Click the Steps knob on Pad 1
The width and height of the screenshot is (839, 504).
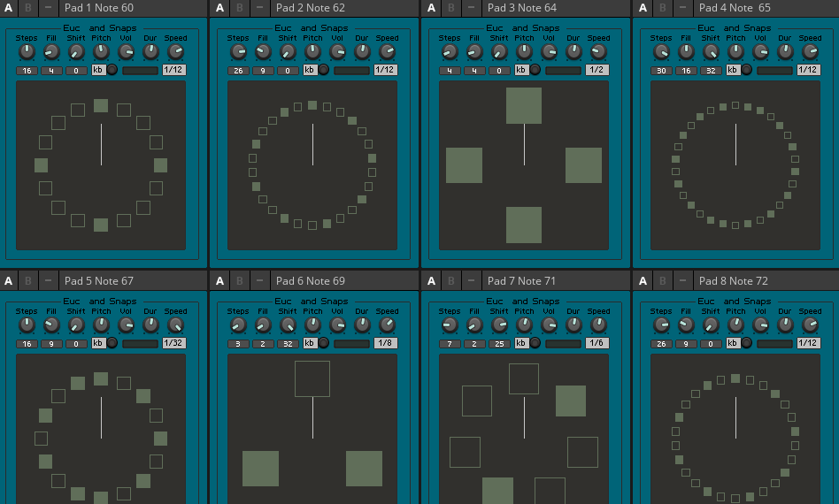tap(27, 53)
